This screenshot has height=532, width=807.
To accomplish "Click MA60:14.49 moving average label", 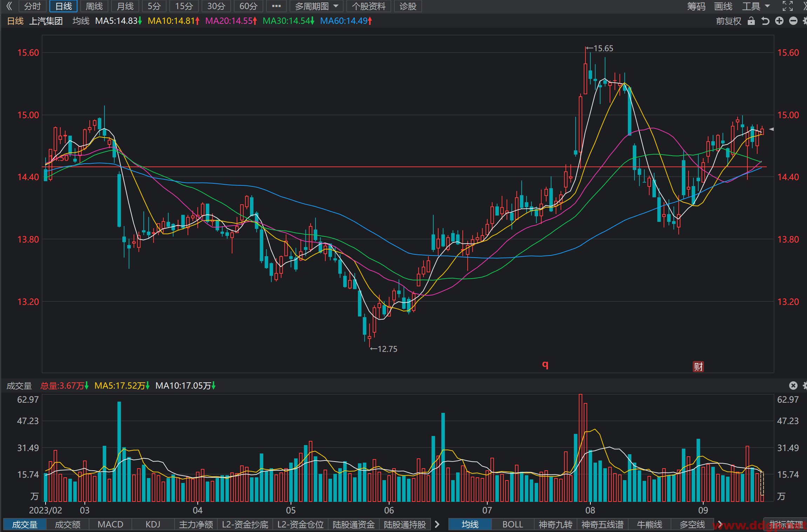I will (x=346, y=21).
